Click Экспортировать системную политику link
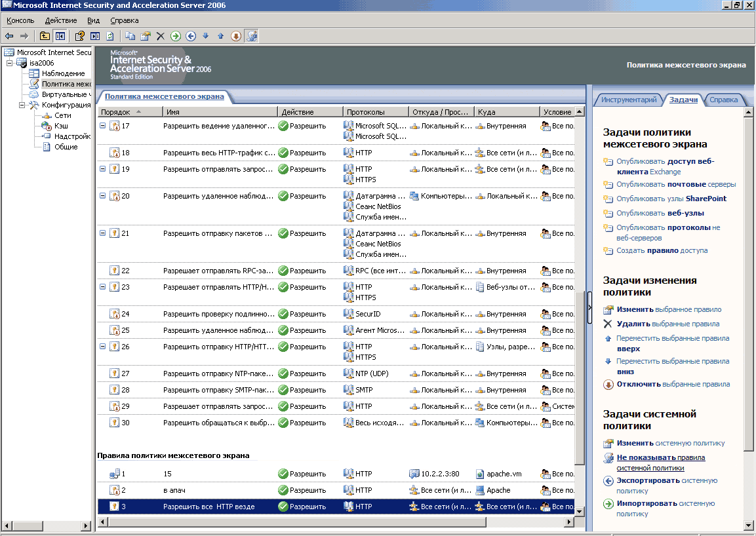Viewport: 756px width, 536px height. (x=667, y=486)
